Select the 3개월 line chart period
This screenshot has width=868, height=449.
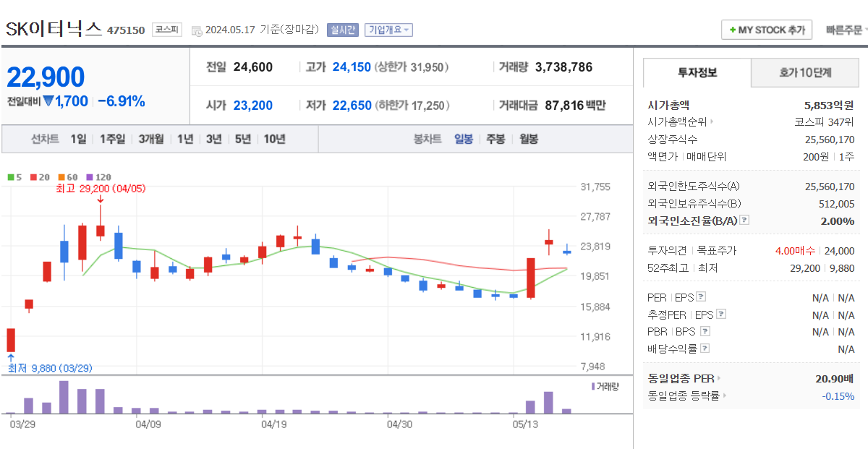click(151, 140)
